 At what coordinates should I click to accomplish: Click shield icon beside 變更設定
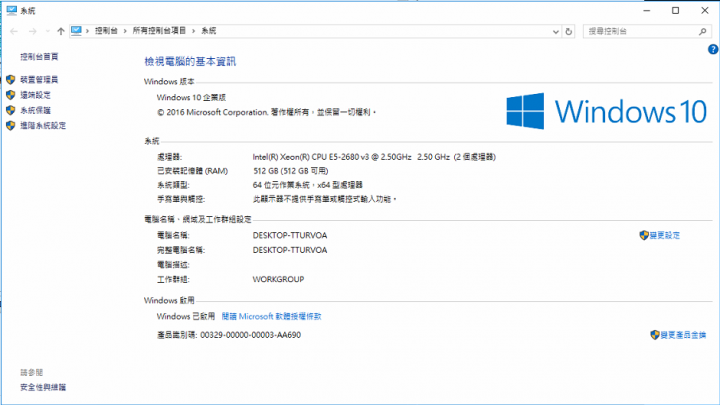644,235
